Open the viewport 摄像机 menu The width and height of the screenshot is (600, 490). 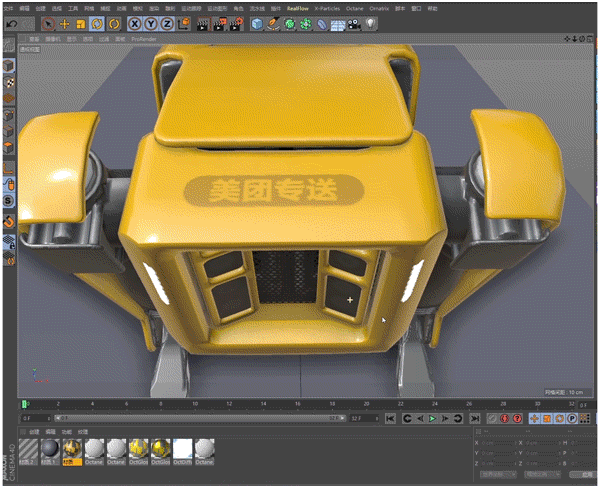point(52,39)
